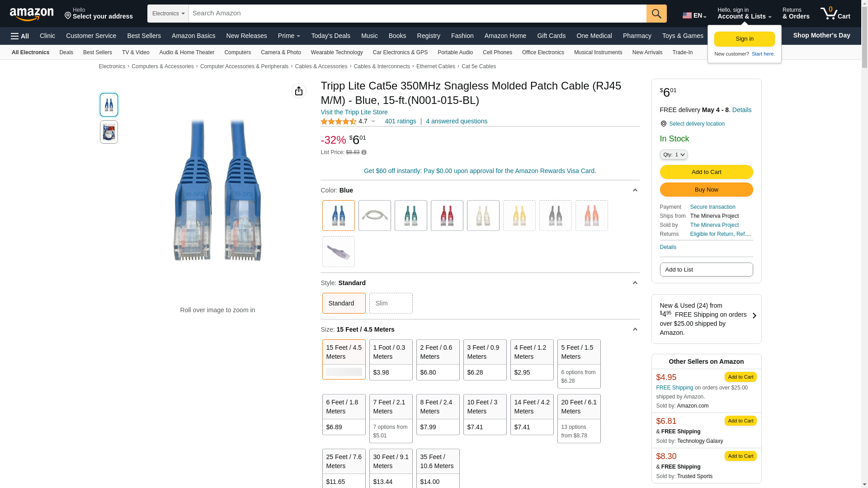Click the magnifier search button
Screen dimensions: 868x488
pos(656,14)
